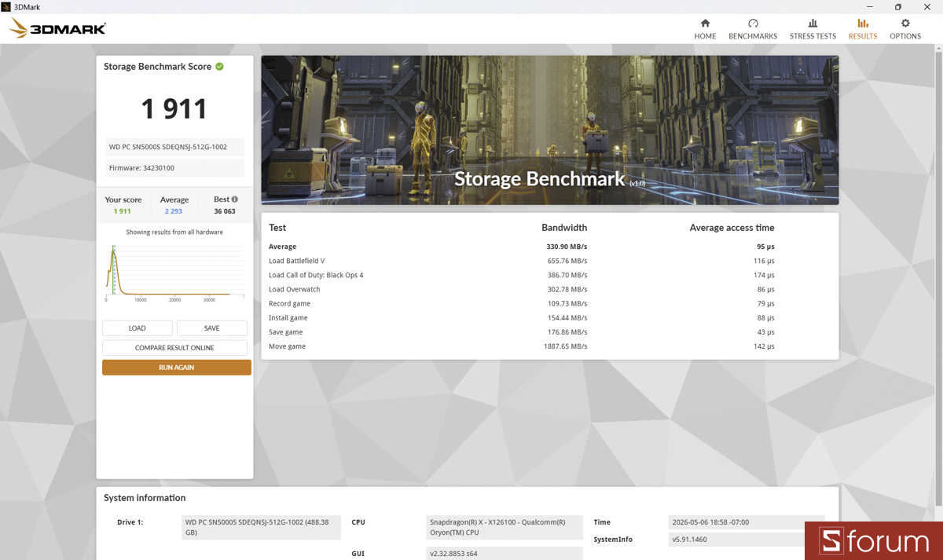Open the OPTIONS section

pos(905,29)
